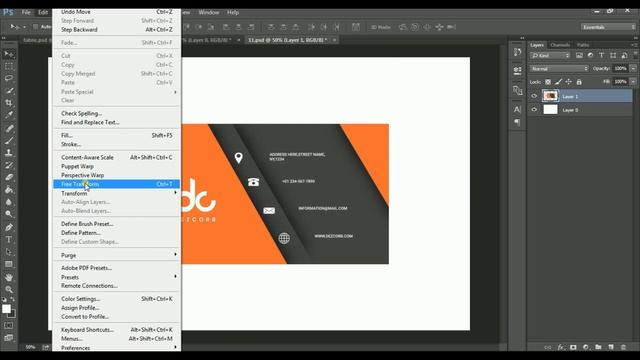Select the Paint Bucket tool
The height and width of the screenshot is (360, 640).
[9, 189]
